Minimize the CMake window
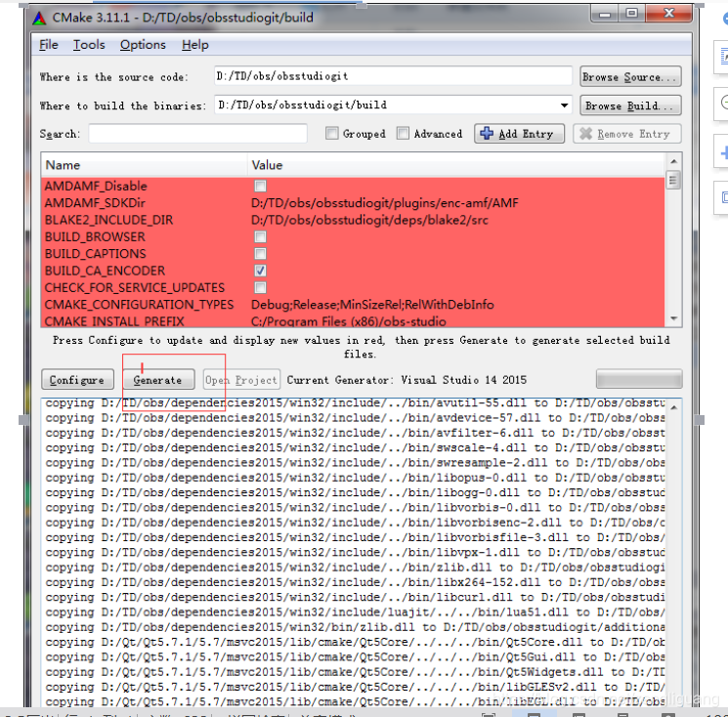Screen dimensions: 728x717 (605, 14)
